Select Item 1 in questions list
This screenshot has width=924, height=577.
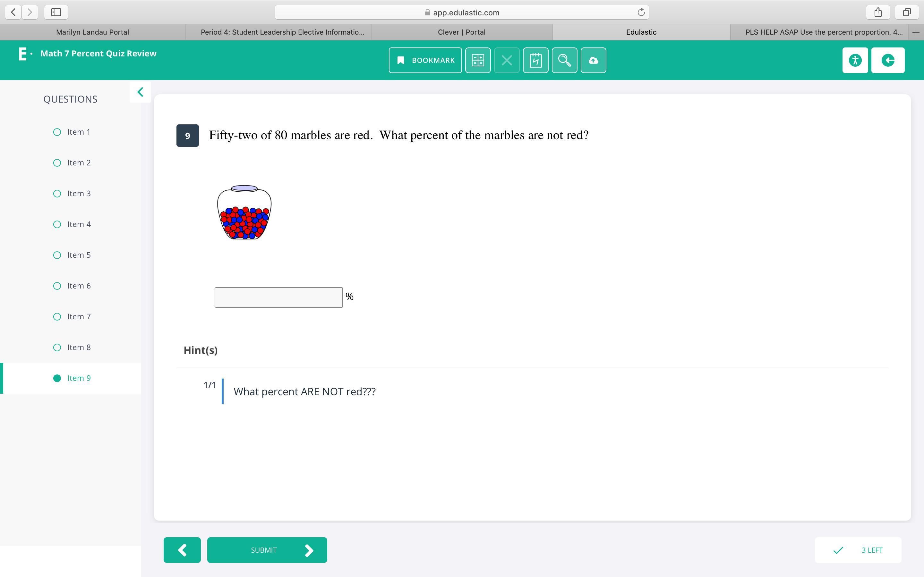pos(78,132)
